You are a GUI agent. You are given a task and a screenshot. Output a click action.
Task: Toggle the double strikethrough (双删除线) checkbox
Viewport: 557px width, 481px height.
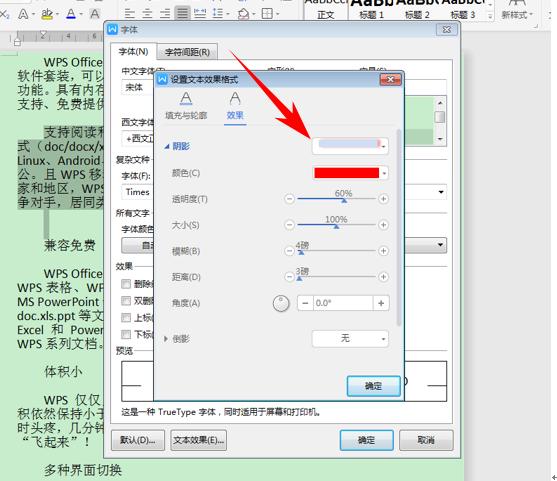(x=126, y=301)
